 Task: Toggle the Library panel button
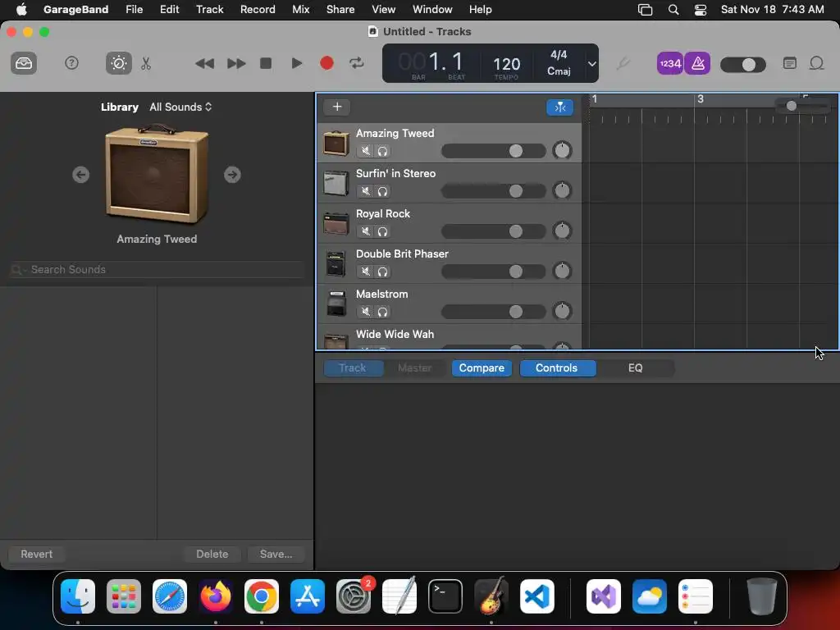tap(24, 64)
